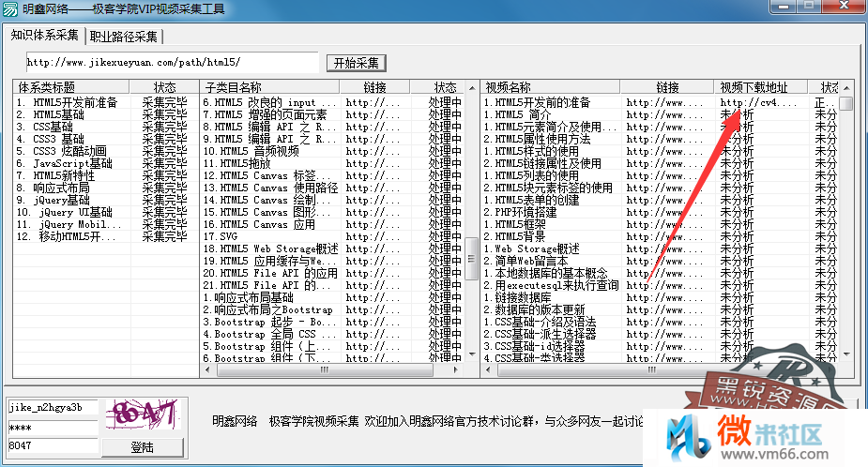Viewport: 868px width, 467px height.
Task: Click the username field jike_n2hgya3b
Action: coord(53,407)
